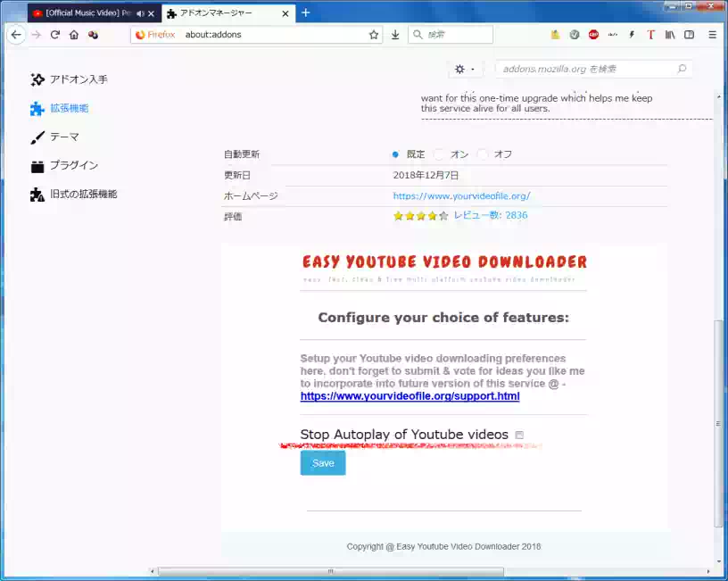Click the 2018年12月7日 update date
The width and height of the screenshot is (728, 581).
tap(426, 175)
